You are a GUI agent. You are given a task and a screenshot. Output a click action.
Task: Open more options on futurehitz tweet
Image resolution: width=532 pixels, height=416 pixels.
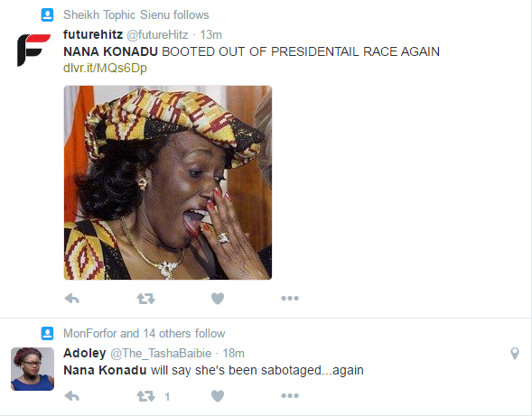tap(290, 299)
